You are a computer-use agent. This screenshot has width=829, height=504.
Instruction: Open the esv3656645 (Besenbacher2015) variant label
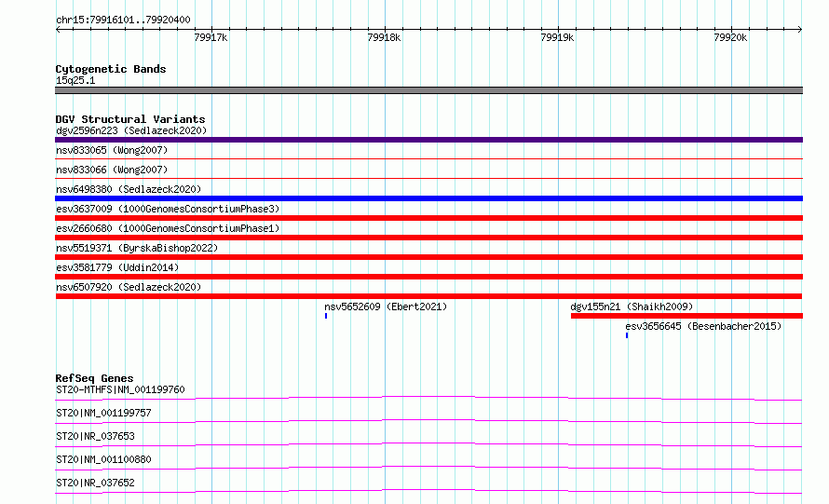(x=703, y=326)
